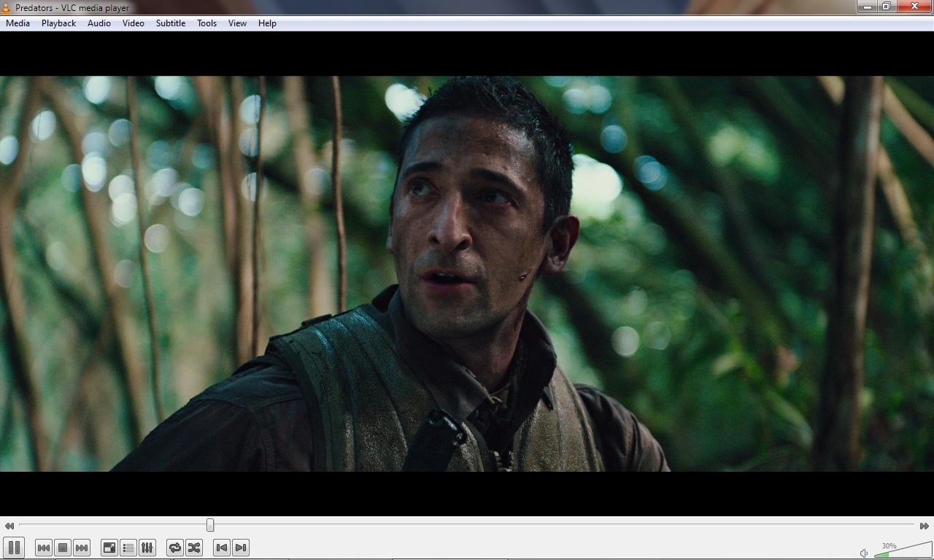Toggle loop repeat mode

pyautogui.click(x=175, y=548)
